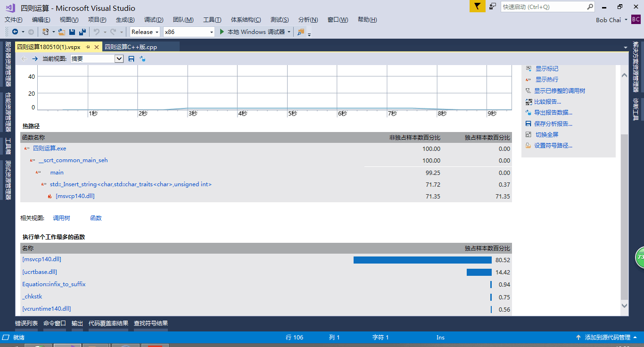The image size is (644, 347).
Task: Click the navigate forward arrow in report toolbar
Action: click(x=35, y=59)
